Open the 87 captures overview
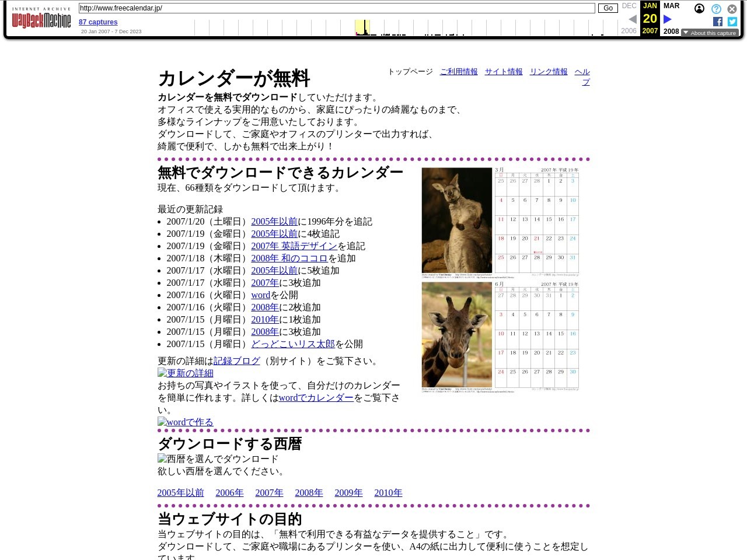Screen dimensions: 747x560 click(98, 22)
